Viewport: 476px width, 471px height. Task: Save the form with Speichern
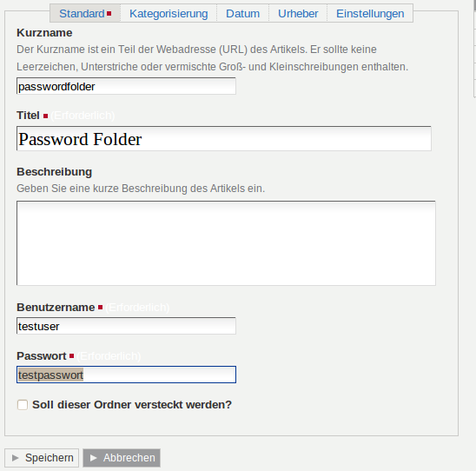(42, 458)
